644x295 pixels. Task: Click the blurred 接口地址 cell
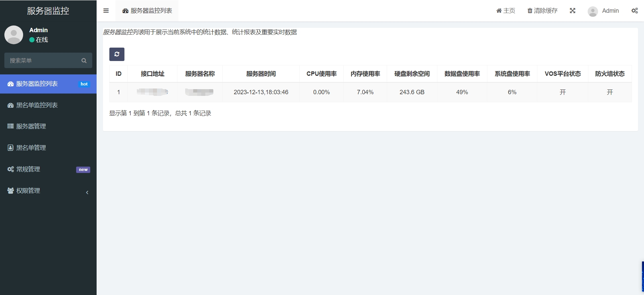pyautogui.click(x=152, y=92)
